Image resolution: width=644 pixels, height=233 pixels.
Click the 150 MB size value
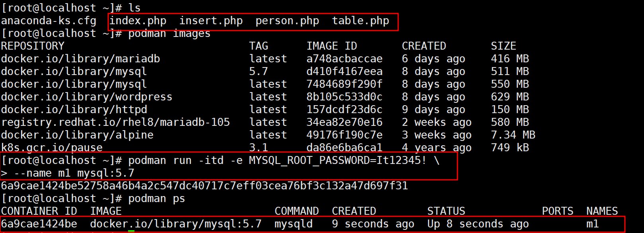coord(510,110)
